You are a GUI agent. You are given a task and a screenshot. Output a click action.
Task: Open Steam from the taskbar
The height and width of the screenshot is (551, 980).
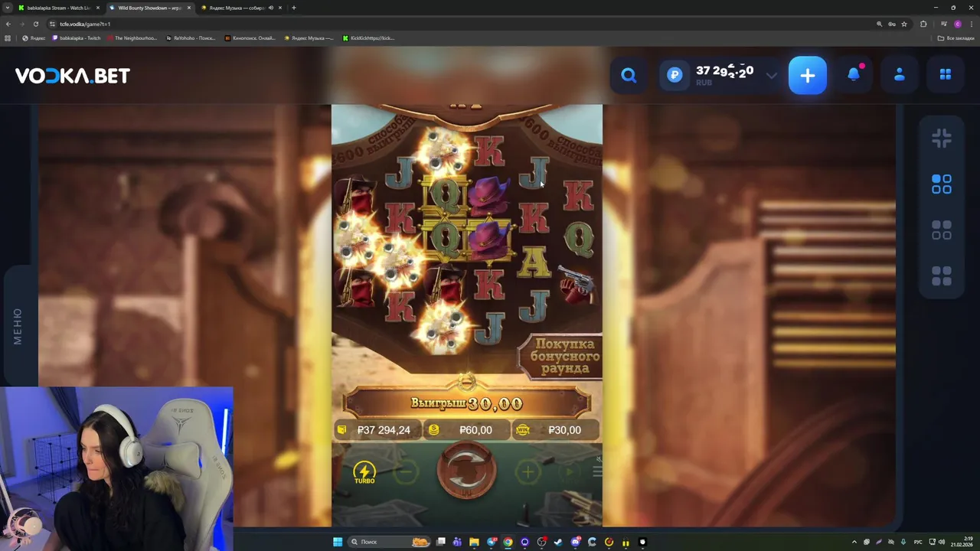tap(558, 542)
